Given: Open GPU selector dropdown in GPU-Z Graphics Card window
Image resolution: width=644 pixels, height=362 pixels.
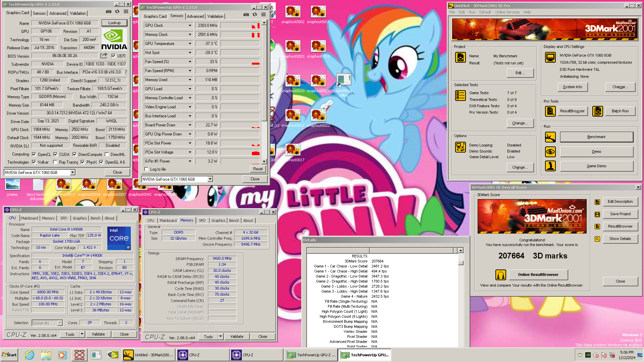Looking at the screenshot, I should (x=72, y=172).
